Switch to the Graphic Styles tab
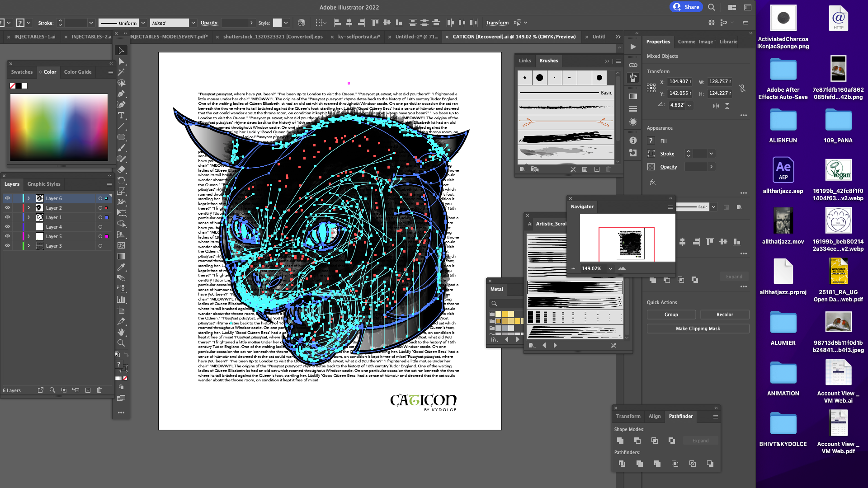Image resolution: width=868 pixels, height=488 pixels. [x=44, y=184]
